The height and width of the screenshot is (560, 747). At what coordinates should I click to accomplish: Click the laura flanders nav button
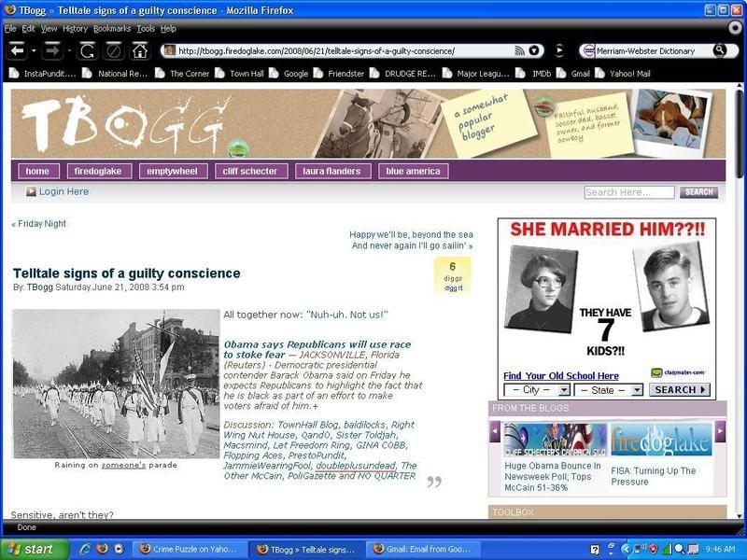(x=332, y=171)
